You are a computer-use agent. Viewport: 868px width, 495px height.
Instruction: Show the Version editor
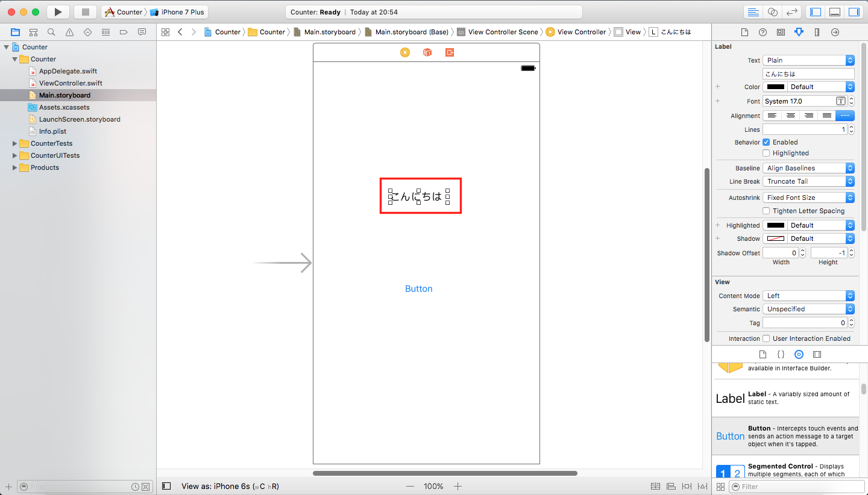(793, 12)
